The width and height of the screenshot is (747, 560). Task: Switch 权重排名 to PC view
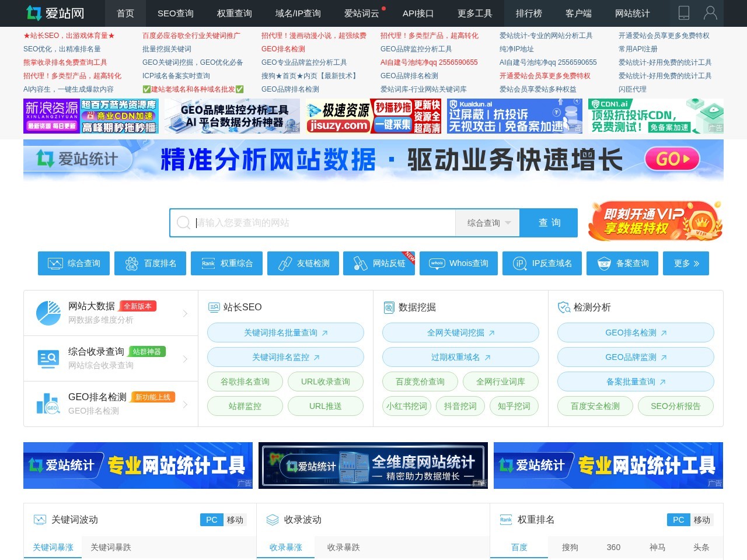click(x=678, y=519)
